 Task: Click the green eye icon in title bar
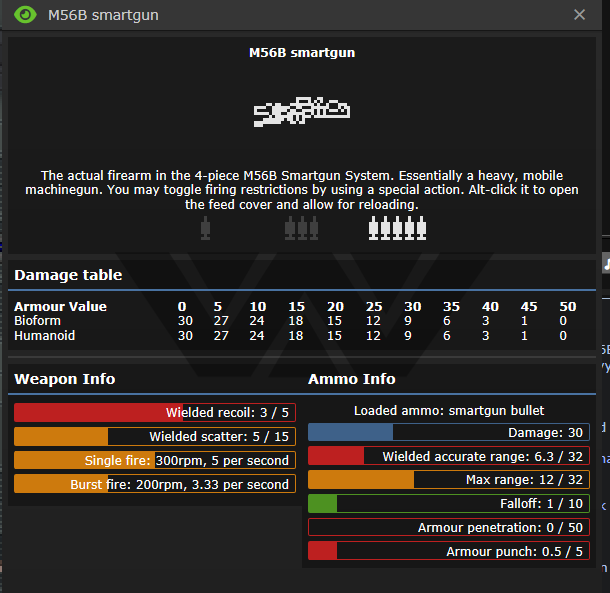coord(25,15)
